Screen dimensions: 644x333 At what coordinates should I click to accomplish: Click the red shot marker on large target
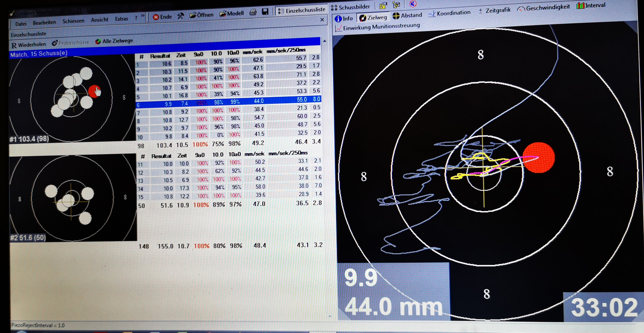click(x=539, y=157)
